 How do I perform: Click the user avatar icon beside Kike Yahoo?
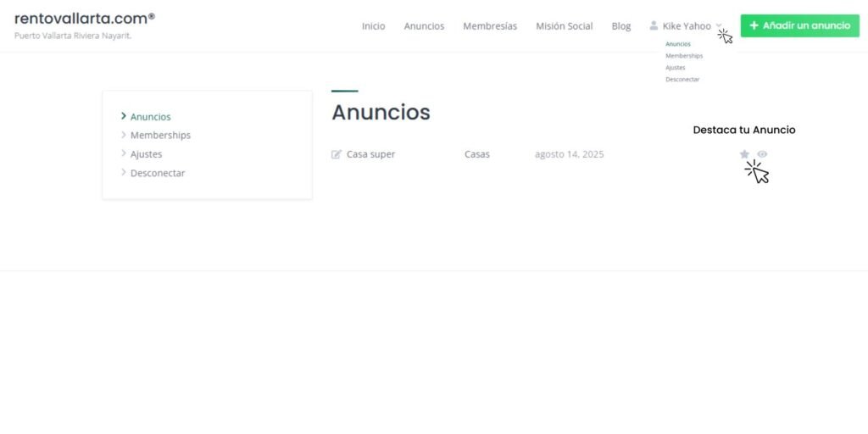point(654,25)
